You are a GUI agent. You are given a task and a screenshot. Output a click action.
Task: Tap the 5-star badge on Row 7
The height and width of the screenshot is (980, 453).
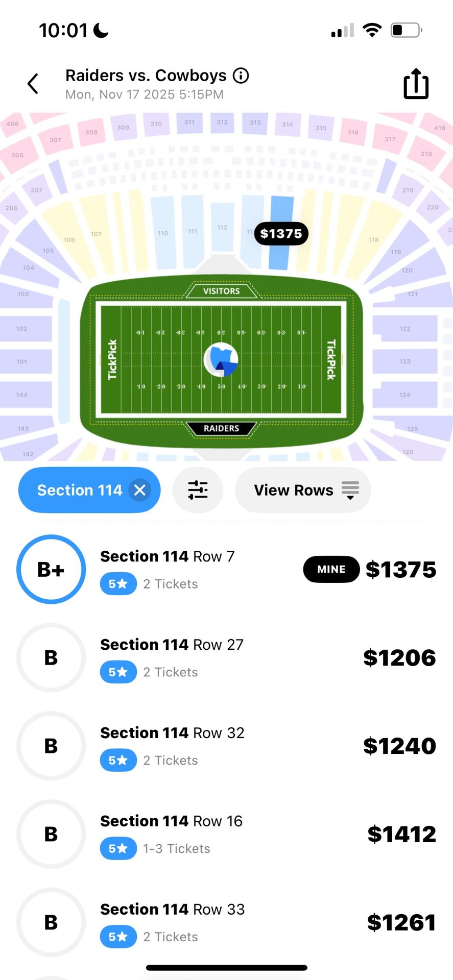click(118, 584)
